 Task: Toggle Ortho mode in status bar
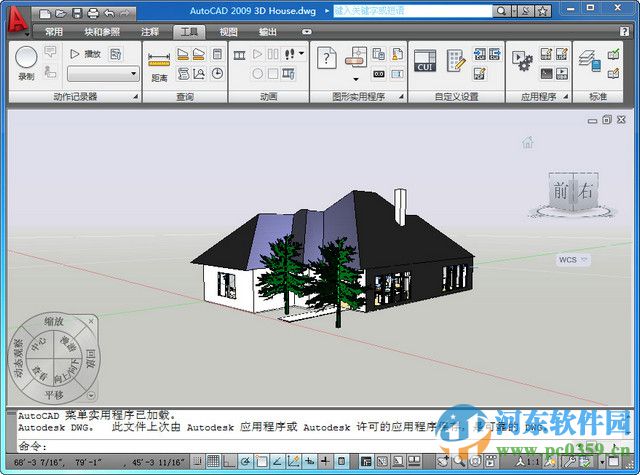click(229, 462)
